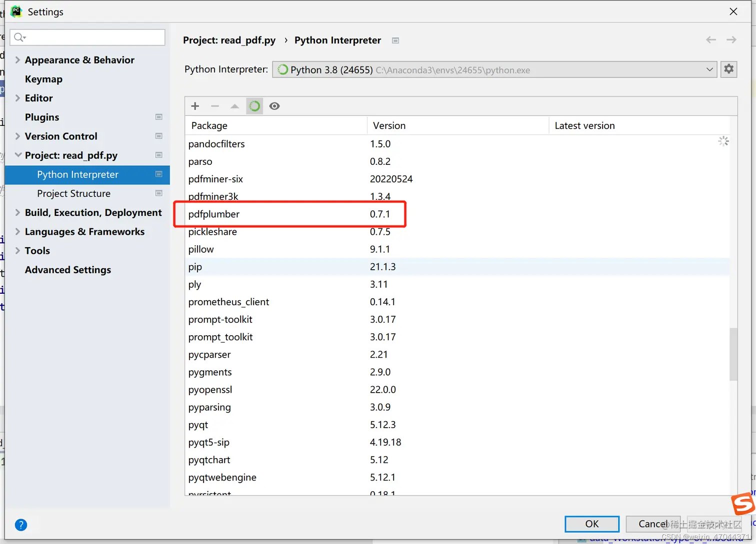The width and height of the screenshot is (756, 544).
Task: Click the Latest version column header
Action: click(639, 125)
